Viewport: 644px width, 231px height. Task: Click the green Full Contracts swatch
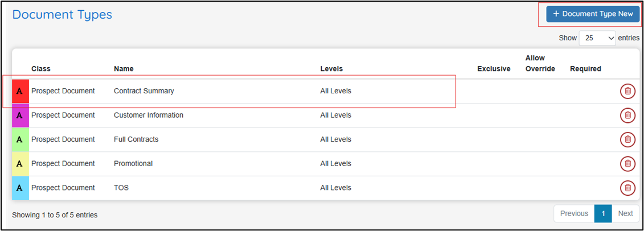pos(20,139)
